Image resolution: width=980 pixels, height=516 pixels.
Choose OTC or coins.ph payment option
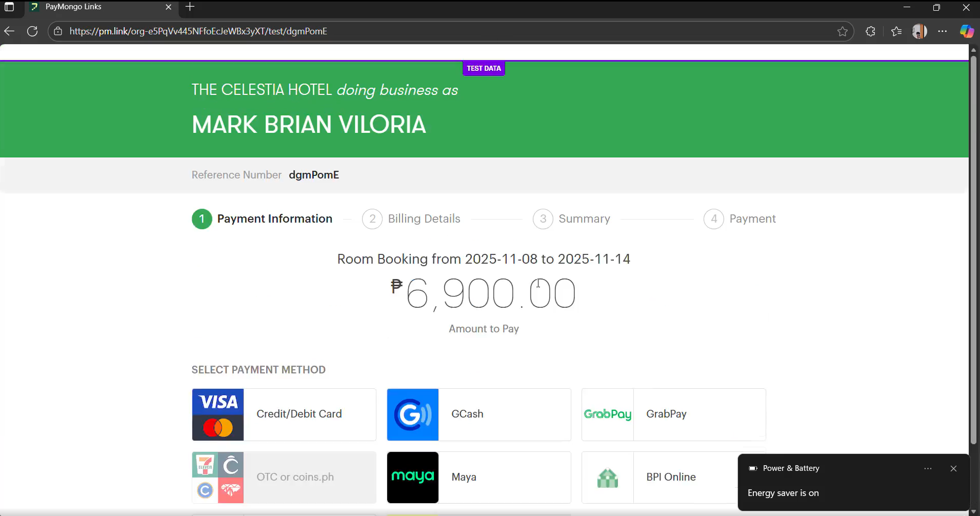(284, 478)
